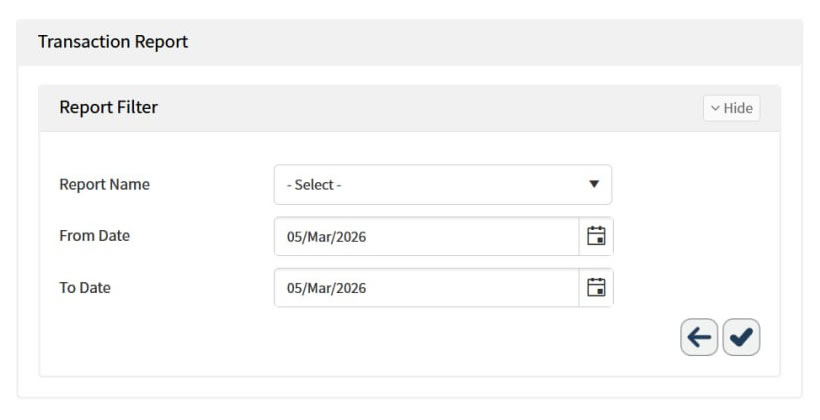The height and width of the screenshot is (420, 820).
Task: Click the Report Filter panel heading
Action: (108, 107)
